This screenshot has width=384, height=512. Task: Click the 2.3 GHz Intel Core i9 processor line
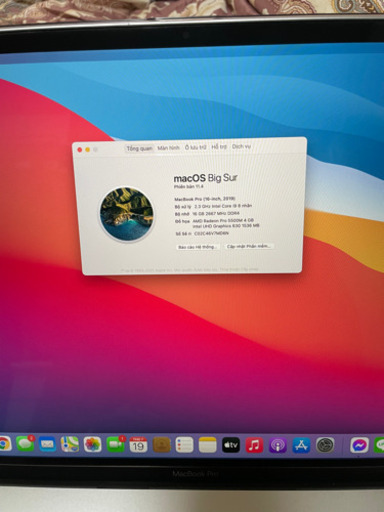pos(223,206)
